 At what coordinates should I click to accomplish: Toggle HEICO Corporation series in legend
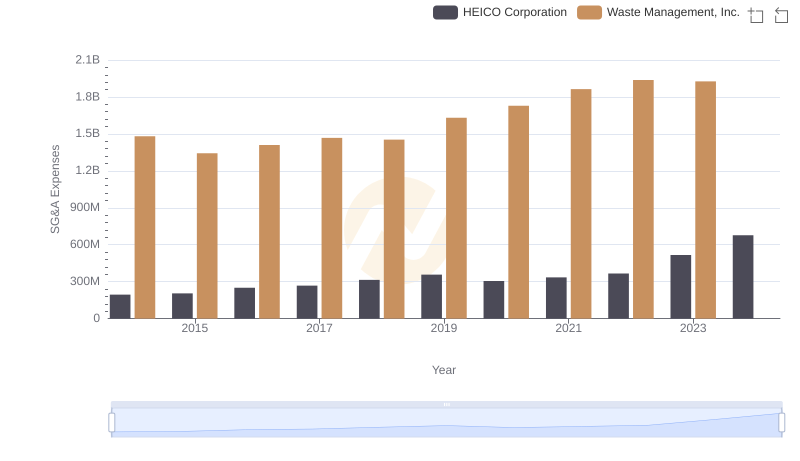coord(500,12)
